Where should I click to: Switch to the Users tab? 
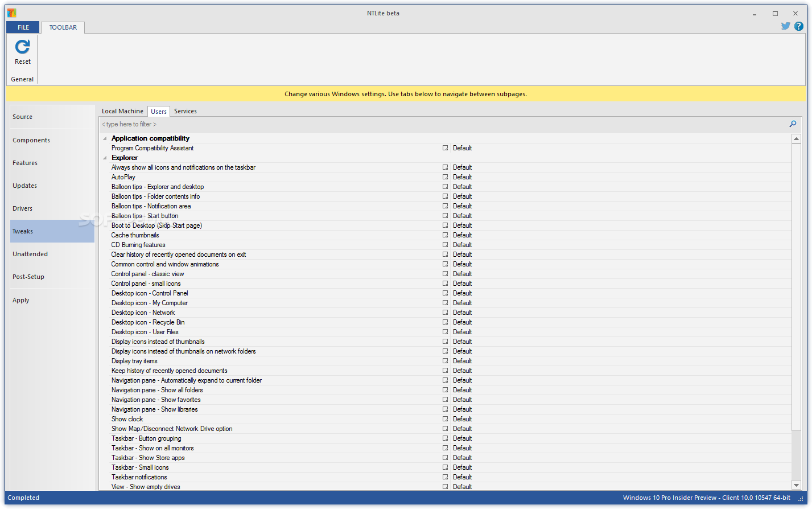tap(159, 112)
